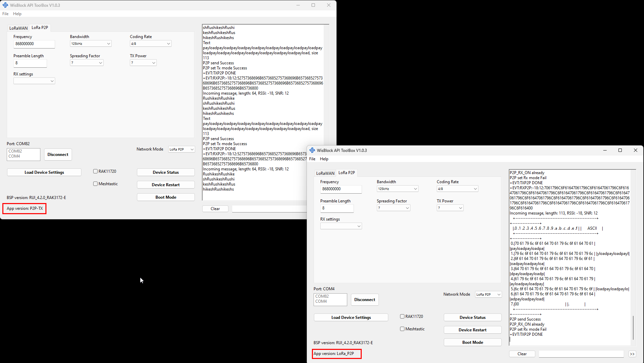
Task: Open File menu in front window
Action: tap(312, 159)
